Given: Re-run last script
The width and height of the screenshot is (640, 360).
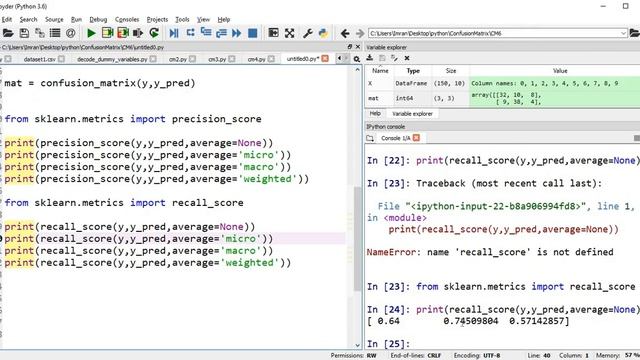Looking at the screenshot, I should tap(154, 33).
